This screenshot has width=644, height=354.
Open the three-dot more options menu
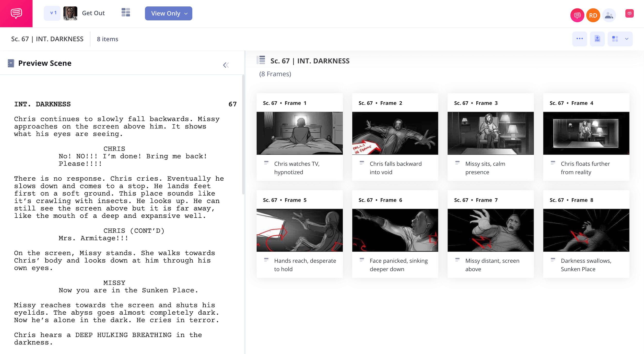pyautogui.click(x=579, y=39)
